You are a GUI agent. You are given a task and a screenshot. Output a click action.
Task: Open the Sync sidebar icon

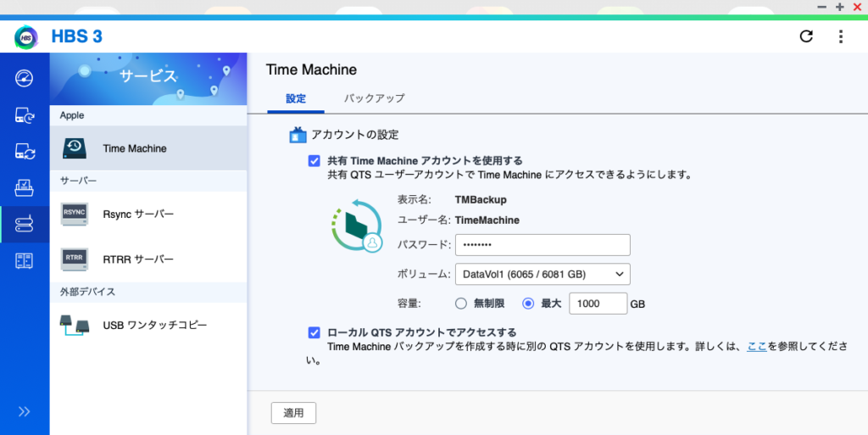(x=24, y=152)
